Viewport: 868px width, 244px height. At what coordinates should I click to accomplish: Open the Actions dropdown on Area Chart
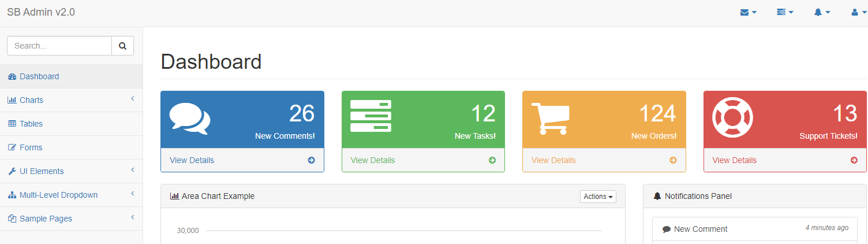coord(598,197)
